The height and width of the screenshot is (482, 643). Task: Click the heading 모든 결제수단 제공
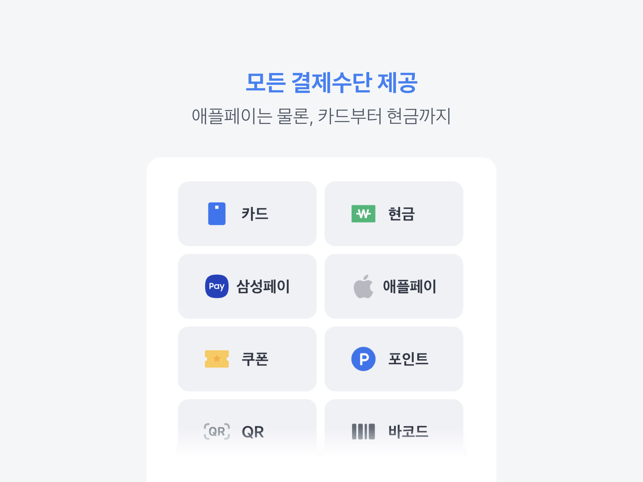click(331, 82)
